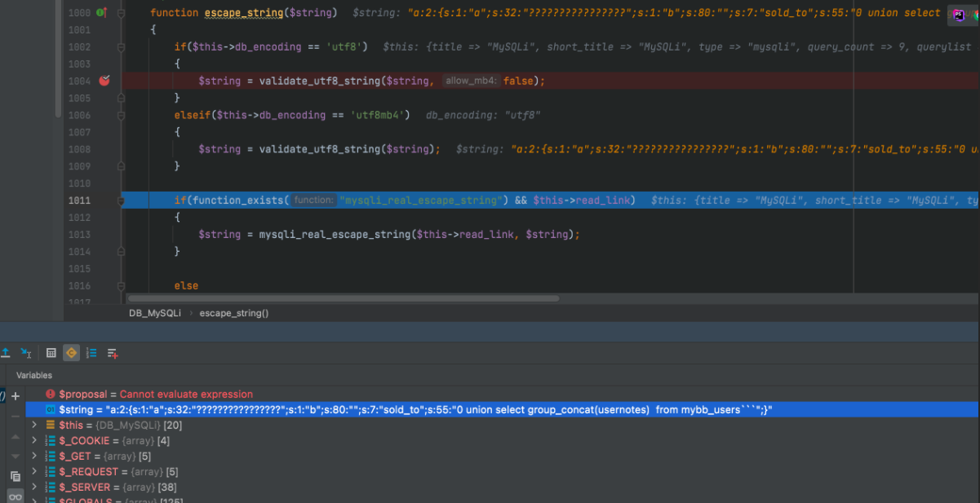This screenshot has height=503, width=980.
Task: Click the Step Out arrow icon
Action: click(x=5, y=352)
